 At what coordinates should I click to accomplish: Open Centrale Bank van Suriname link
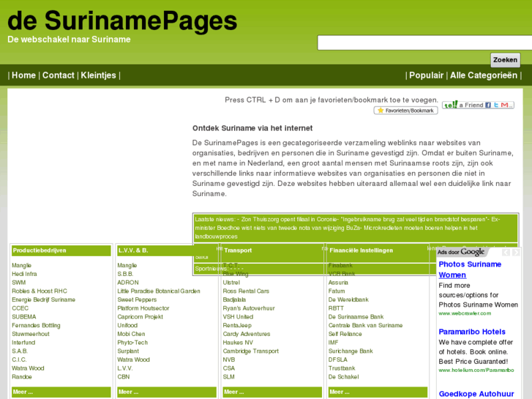(x=365, y=325)
